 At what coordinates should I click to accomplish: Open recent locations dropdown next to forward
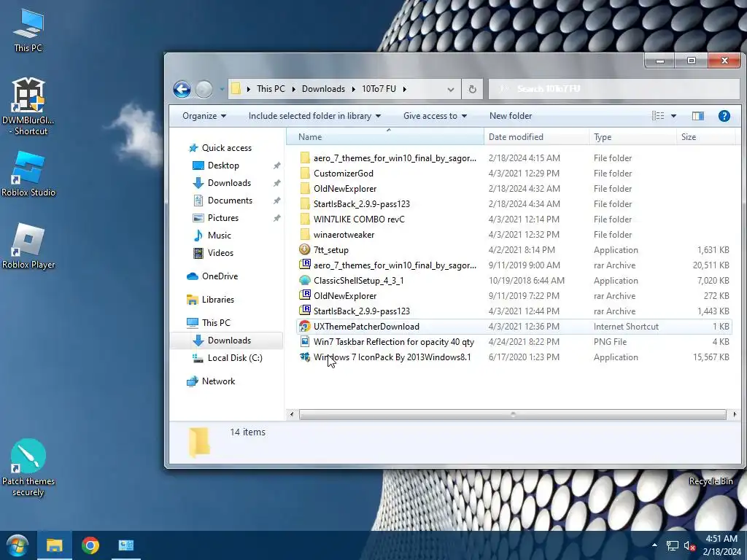tap(222, 89)
